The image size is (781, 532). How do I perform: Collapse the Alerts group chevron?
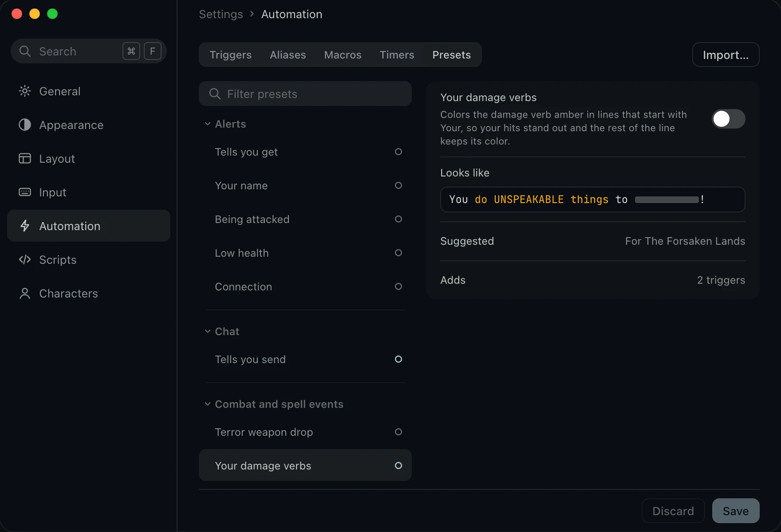[x=207, y=124]
